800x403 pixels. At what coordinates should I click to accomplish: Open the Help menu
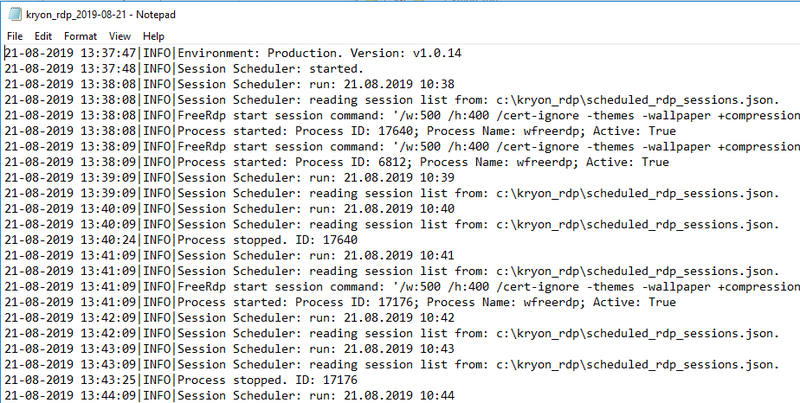click(x=153, y=36)
